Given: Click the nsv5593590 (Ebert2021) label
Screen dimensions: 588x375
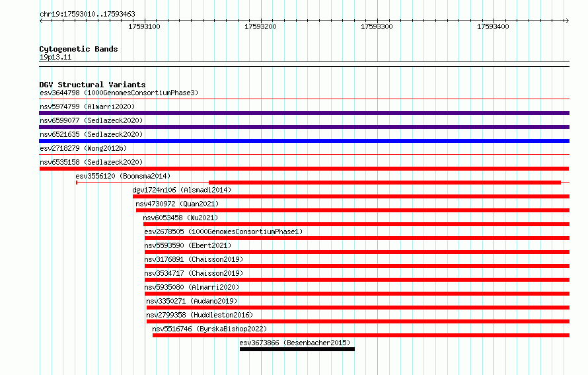Looking at the screenshot, I should click(188, 245).
